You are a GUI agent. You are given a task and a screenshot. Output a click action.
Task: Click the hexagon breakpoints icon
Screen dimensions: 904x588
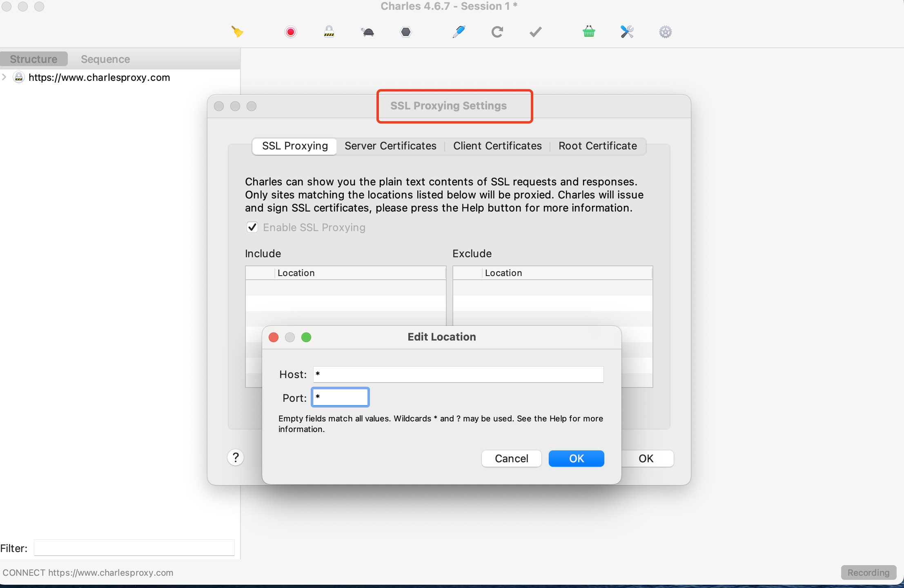pyautogui.click(x=406, y=32)
